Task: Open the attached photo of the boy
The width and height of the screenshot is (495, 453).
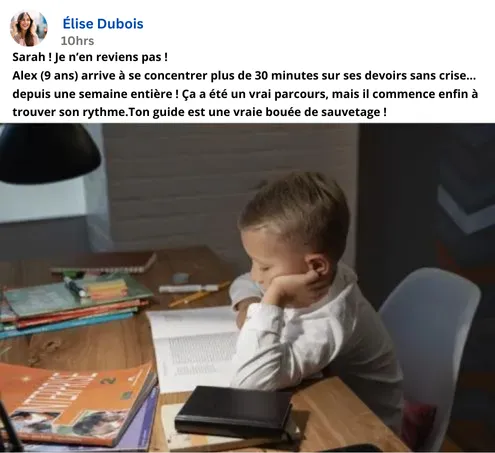Action: coord(247,288)
